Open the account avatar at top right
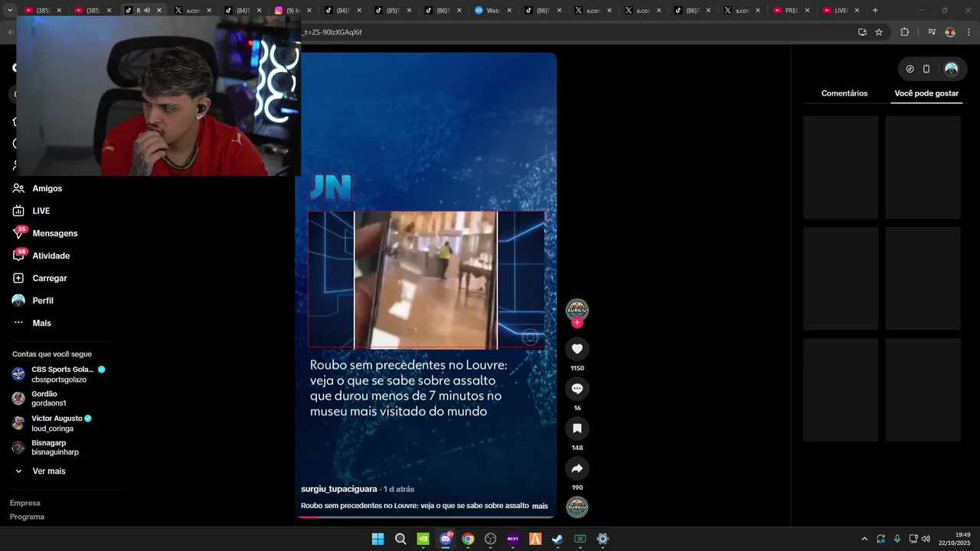The image size is (980, 551). pos(951,69)
